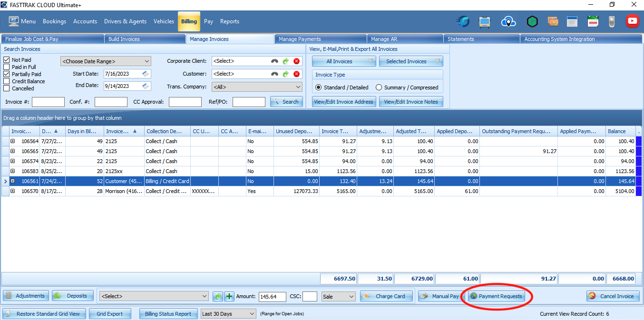This screenshot has width=644, height=320.
Task: Click View/Edit Invoice Address button
Action: [x=344, y=102]
